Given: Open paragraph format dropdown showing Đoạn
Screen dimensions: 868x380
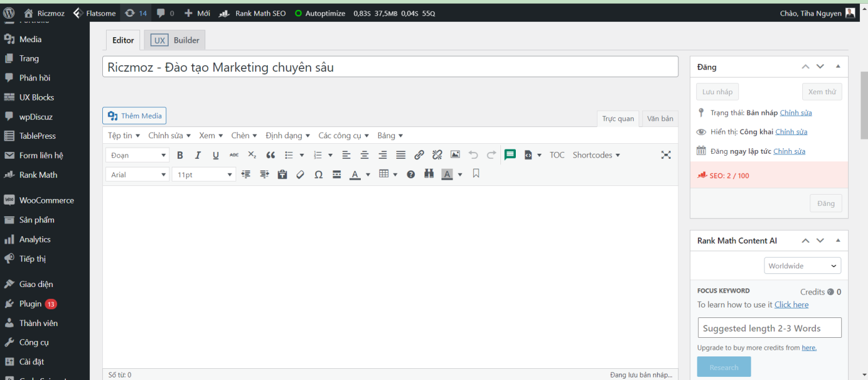Looking at the screenshot, I should pos(137,155).
